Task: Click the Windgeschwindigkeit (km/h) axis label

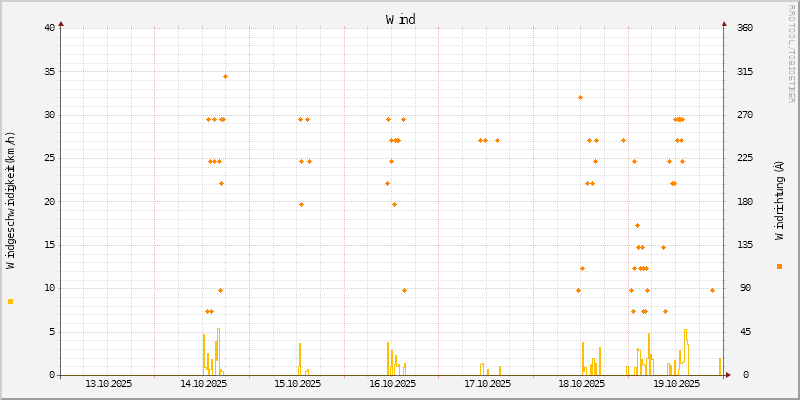Action: pyautogui.click(x=11, y=200)
